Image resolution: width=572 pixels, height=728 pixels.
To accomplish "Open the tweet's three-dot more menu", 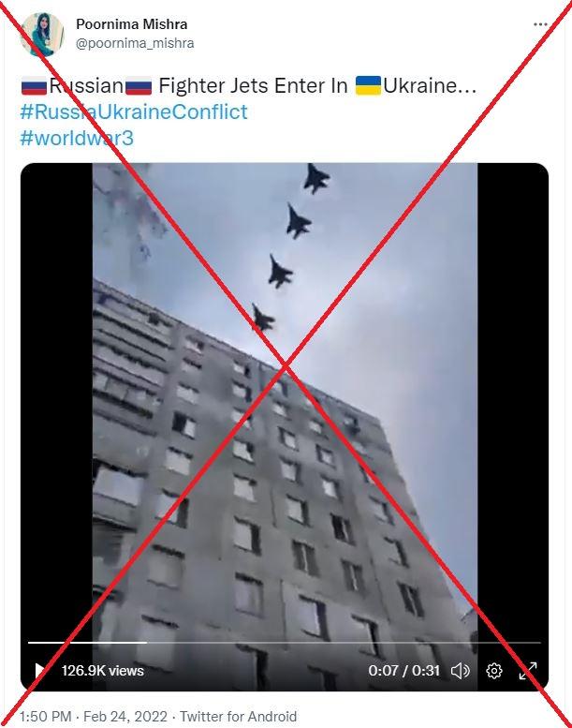I will click(x=540, y=24).
